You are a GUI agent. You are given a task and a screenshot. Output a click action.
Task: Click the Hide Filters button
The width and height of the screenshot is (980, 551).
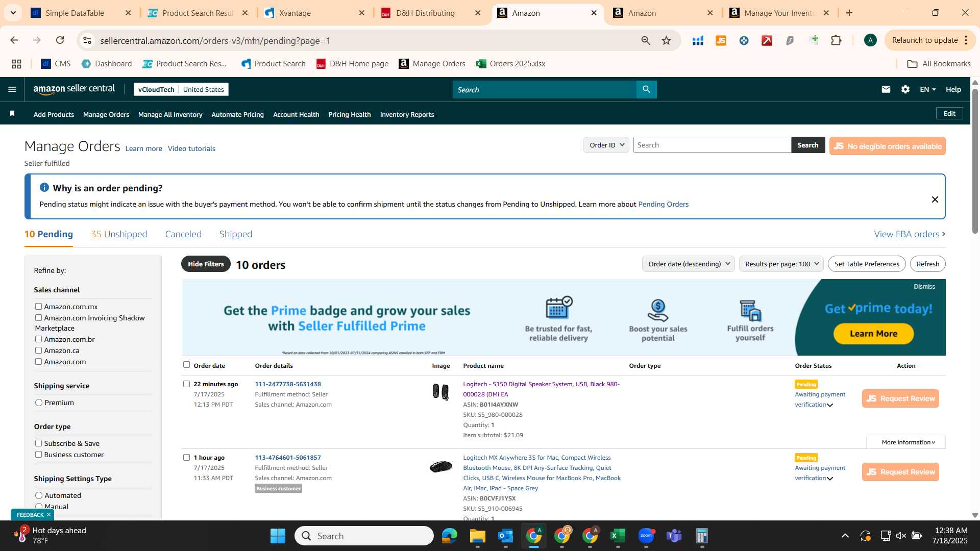pos(206,264)
